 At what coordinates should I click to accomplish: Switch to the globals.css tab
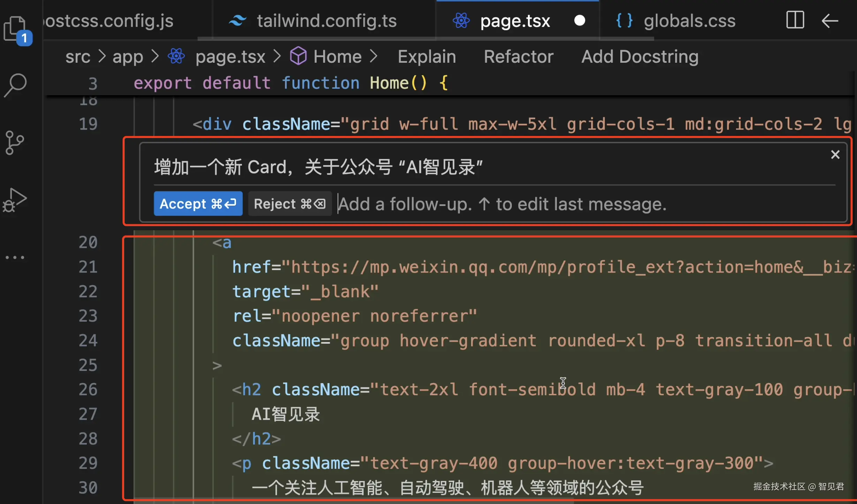tap(689, 21)
